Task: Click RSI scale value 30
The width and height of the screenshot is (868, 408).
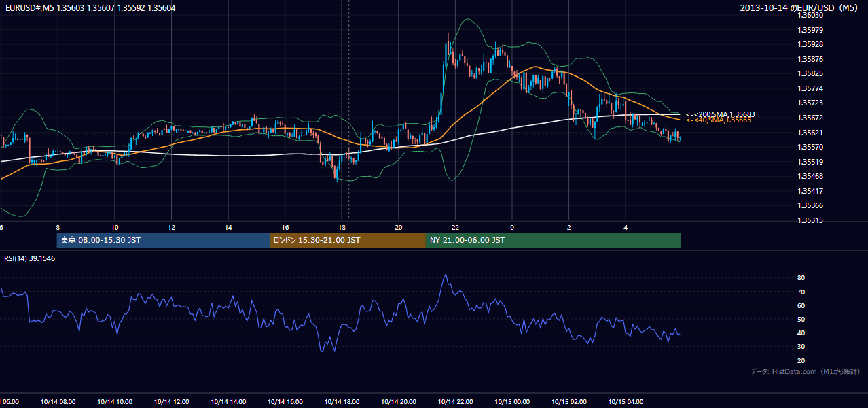Action: (801, 347)
